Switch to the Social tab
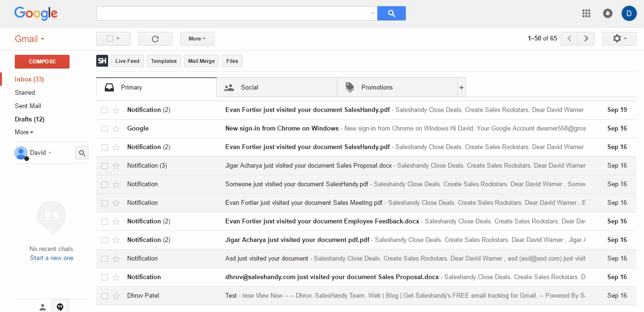Image resolution: width=644 pixels, height=312 pixels. (x=277, y=88)
